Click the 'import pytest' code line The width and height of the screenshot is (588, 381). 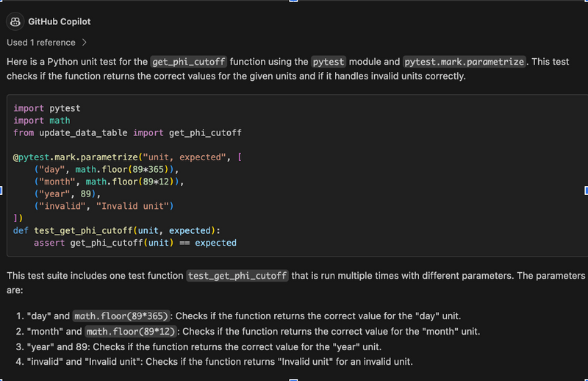[47, 109]
